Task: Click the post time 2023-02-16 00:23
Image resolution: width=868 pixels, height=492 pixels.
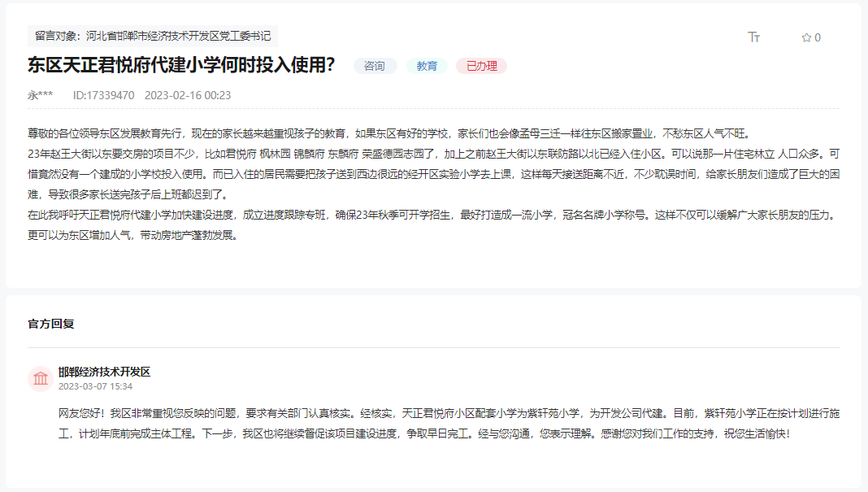Action: point(188,95)
